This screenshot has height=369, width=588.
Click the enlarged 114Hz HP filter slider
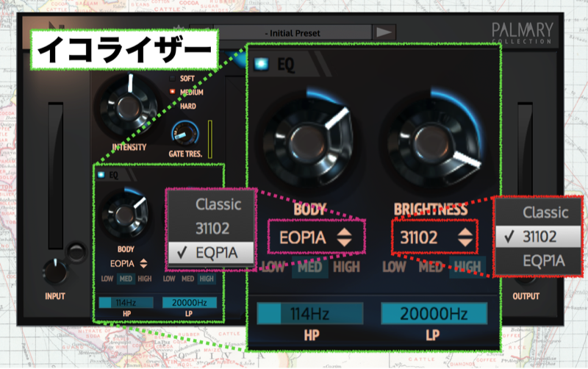point(309,313)
